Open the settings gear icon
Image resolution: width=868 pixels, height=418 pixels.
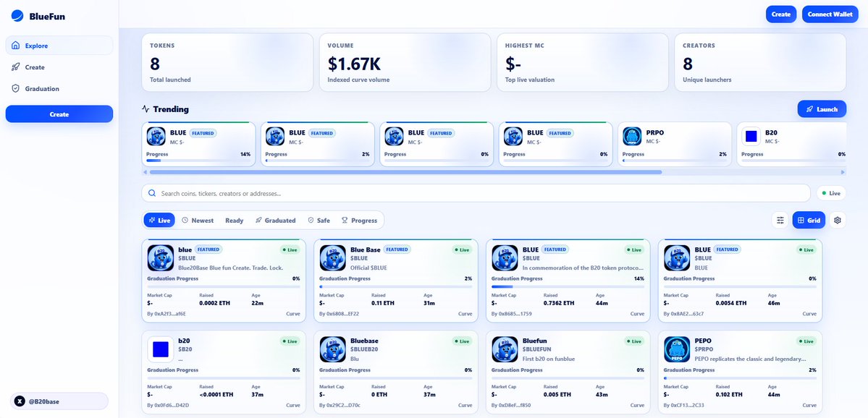(838, 220)
